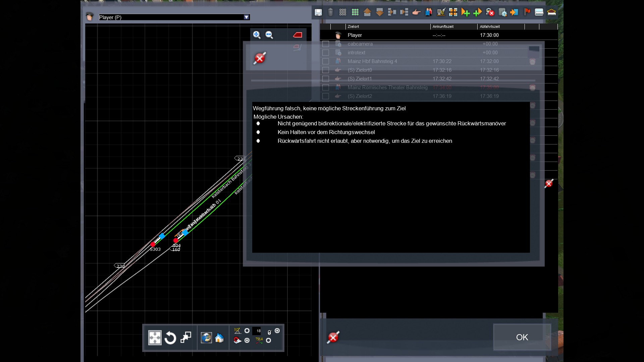Tick the checkbox beside Mainz Hbf Bahnsteig 4

pos(325,61)
